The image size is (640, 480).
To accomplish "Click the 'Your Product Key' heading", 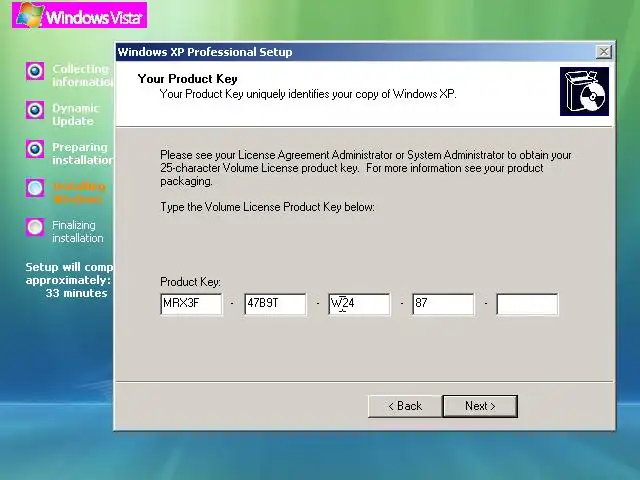I will pos(187,78).
